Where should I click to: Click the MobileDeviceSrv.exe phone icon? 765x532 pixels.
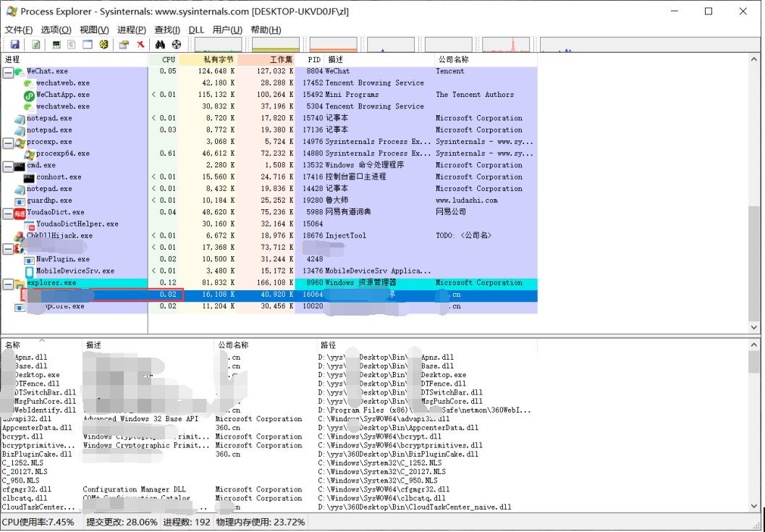pos(29,272)
